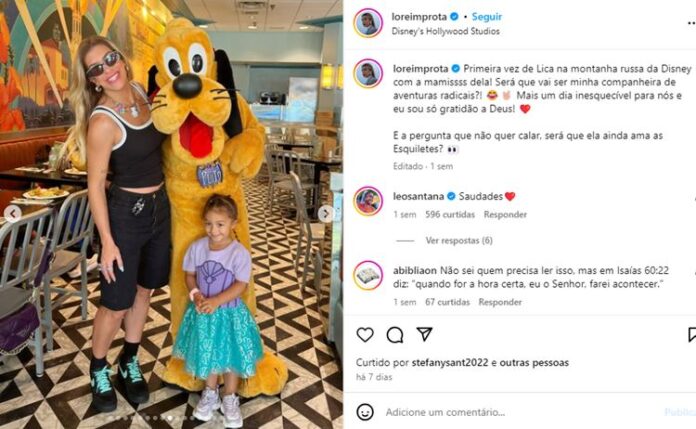Reply to leosantana's comment via Responder
The width and height of the screenshot is (696, 429).
(505, 214)
